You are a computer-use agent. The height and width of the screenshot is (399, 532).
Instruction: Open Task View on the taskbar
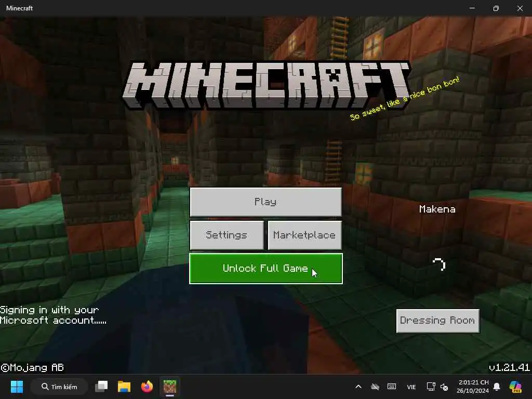click(101, 387)
